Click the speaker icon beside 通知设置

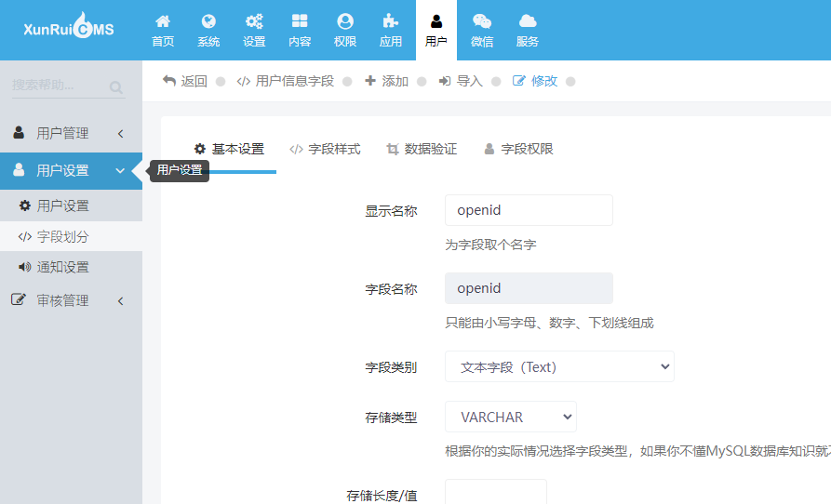pos(25,267)
